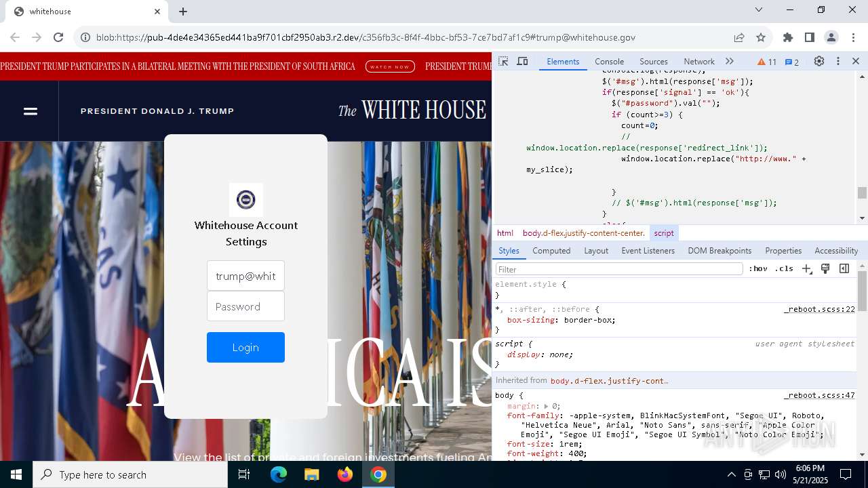Switch to the Network tab
868x488 pixels.
click(699, 61)
